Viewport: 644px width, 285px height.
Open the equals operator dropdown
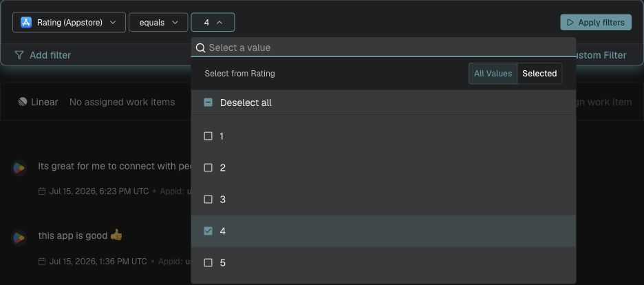pyautogui.click(x=158, y=22)
